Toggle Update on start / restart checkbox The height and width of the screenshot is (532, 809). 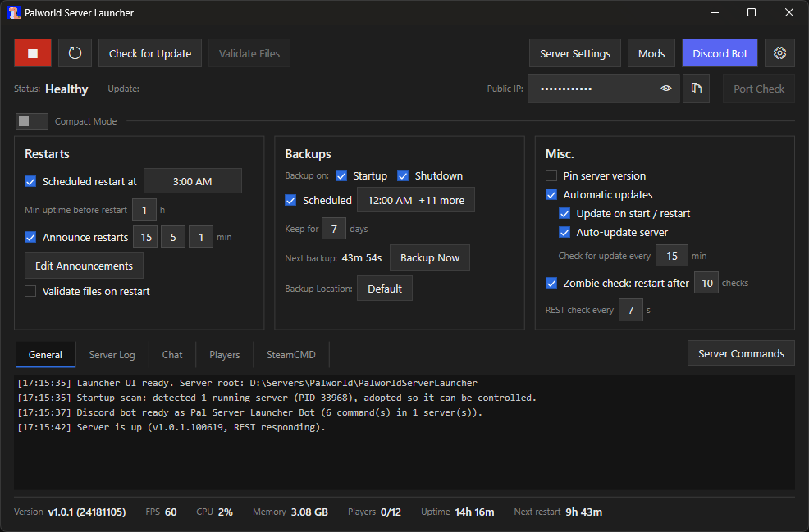(x=564, y=213)
